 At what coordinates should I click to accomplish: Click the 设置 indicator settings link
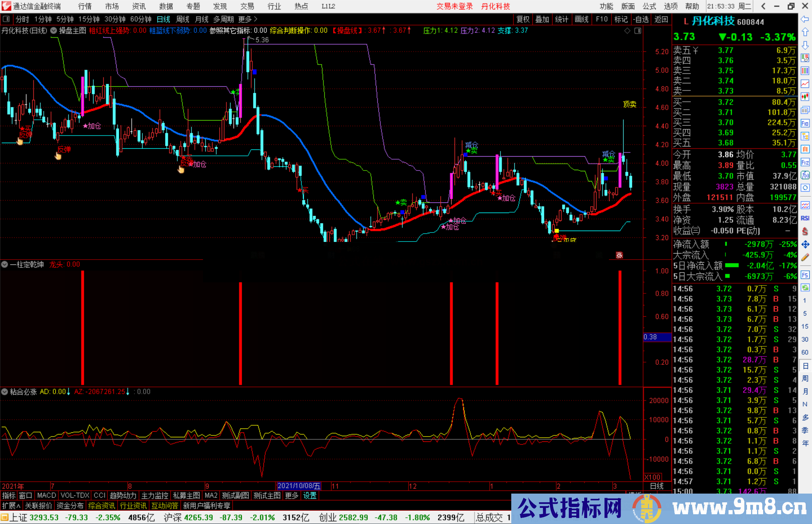click(310, 495)
